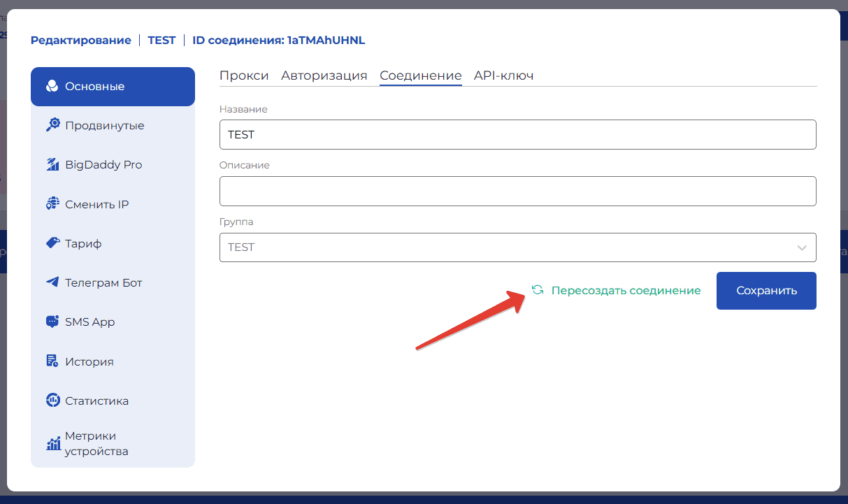Image resolution: width=848 pixels, height=504 pixels.
Task: Open the Тариф section label
Action: [x=83, y=243]
